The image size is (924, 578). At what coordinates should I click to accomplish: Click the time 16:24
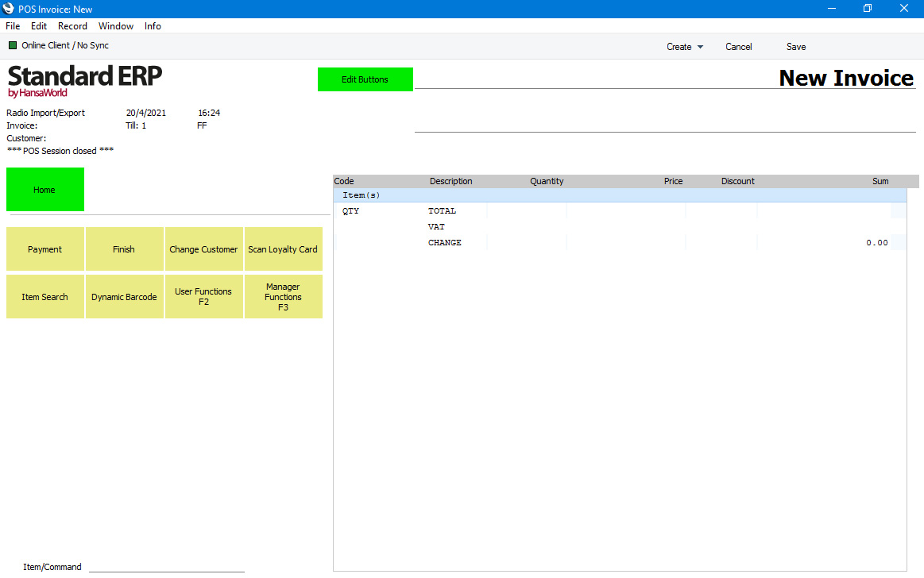pyautogui.click(x=209, y=113)
